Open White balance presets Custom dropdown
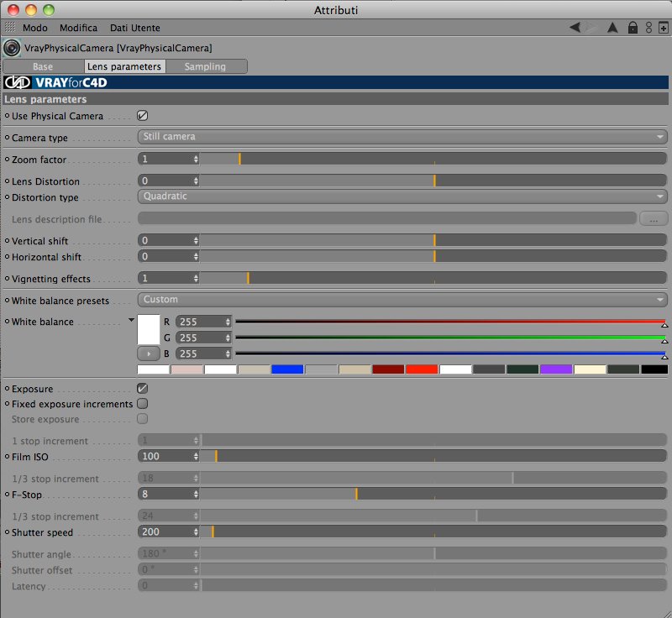Viewport: 672px width, 618px height. 402,300
